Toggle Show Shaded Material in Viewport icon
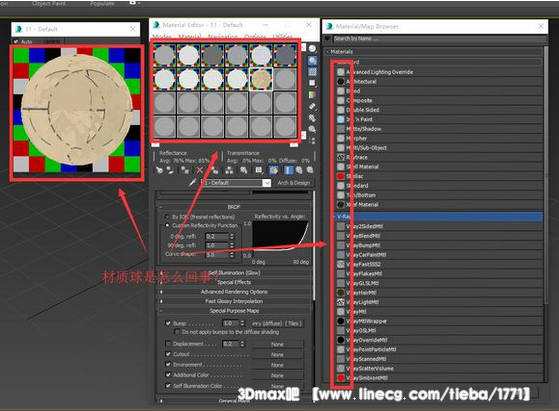This screenshot has width=559, height=411. coord(274,170)
